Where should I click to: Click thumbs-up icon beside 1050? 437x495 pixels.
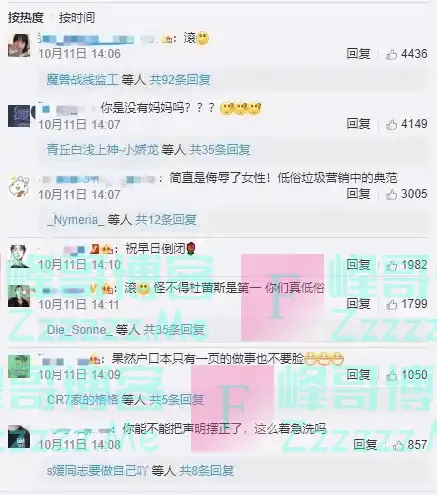coord(391,375)
